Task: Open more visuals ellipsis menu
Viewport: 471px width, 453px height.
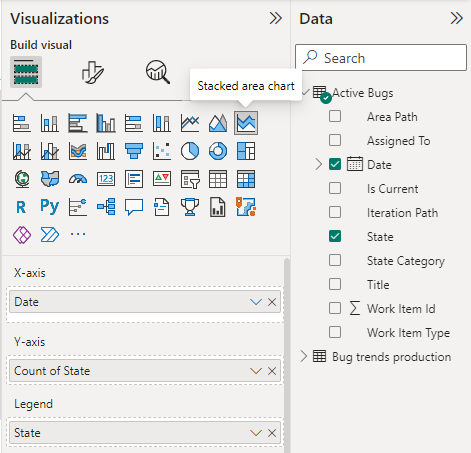Action: (78, 234)
